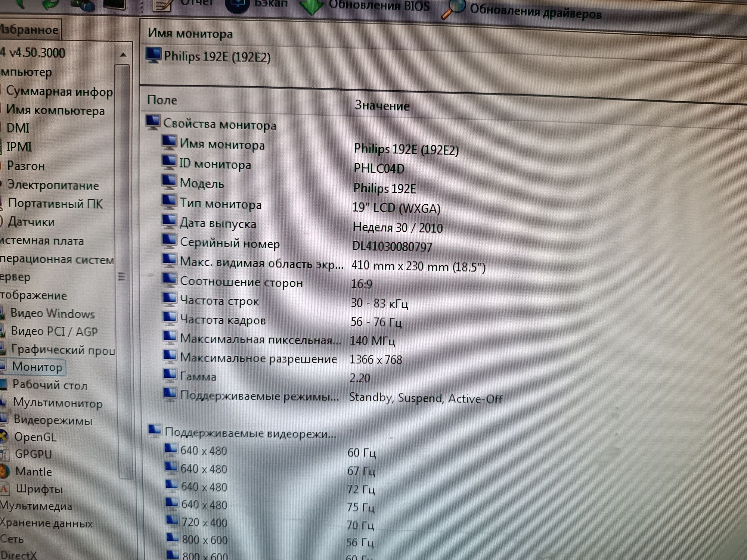Open the GPGPU page
This screenshot has height=560, width=747.
pos(33,454)
